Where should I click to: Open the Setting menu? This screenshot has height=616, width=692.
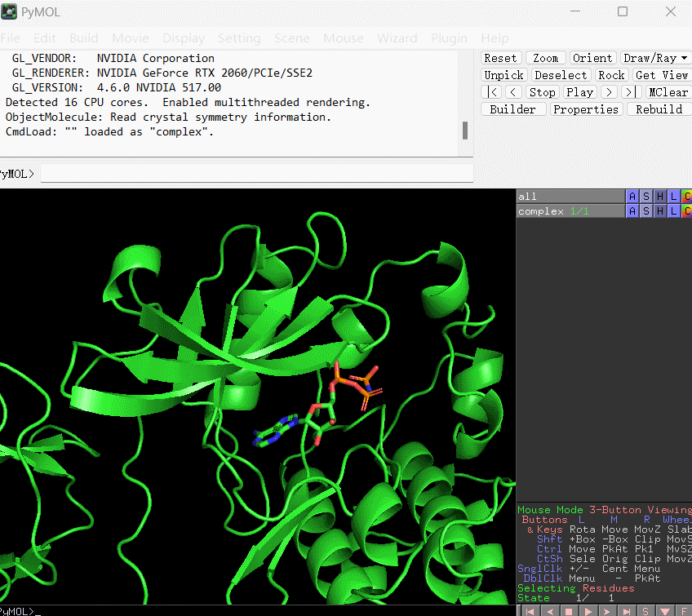pos(239,38)
